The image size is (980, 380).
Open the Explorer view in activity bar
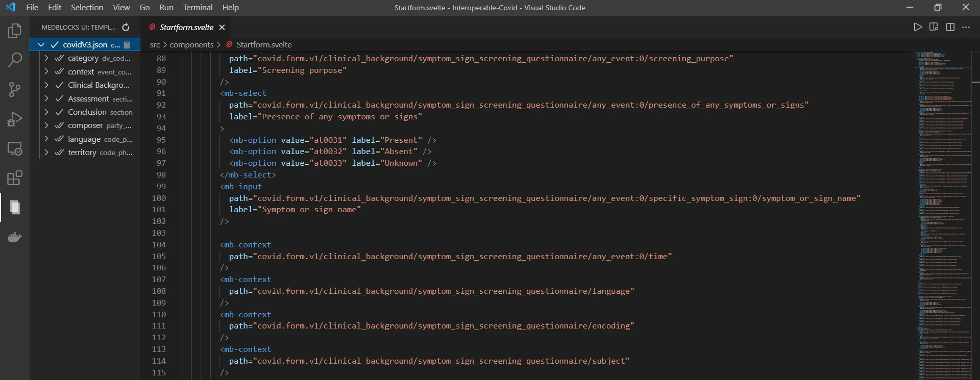tap(15, 31)
